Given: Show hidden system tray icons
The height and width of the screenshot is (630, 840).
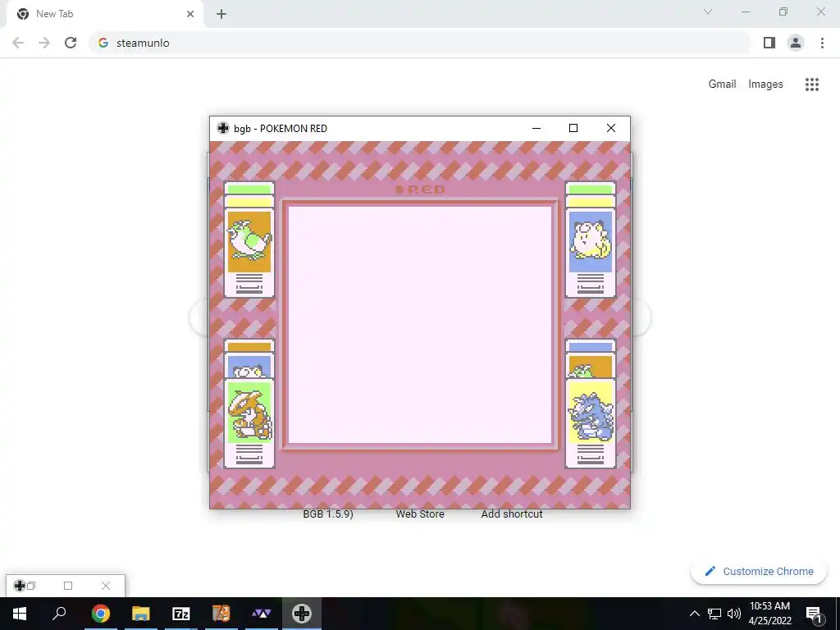Looking at the screenshot, I should click(694, 614).
